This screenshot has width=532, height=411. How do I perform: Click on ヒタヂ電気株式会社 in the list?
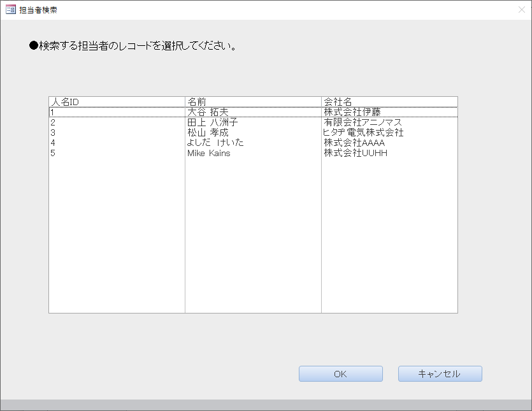(x=363, y=133)
